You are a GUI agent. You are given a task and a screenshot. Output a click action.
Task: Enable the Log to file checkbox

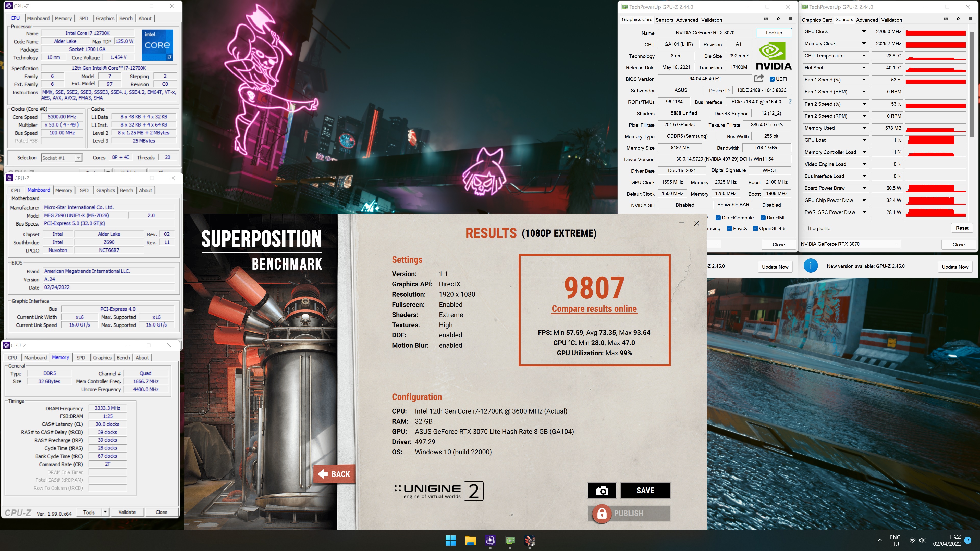pyautogui.click(x=806, y=228)
